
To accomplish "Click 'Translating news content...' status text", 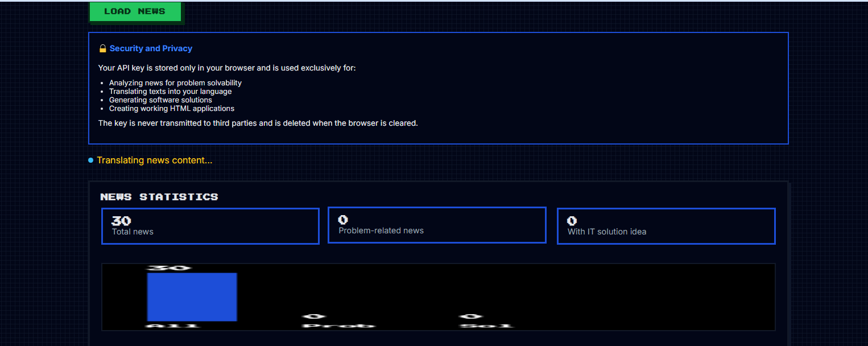I will (x=154, y=160).
